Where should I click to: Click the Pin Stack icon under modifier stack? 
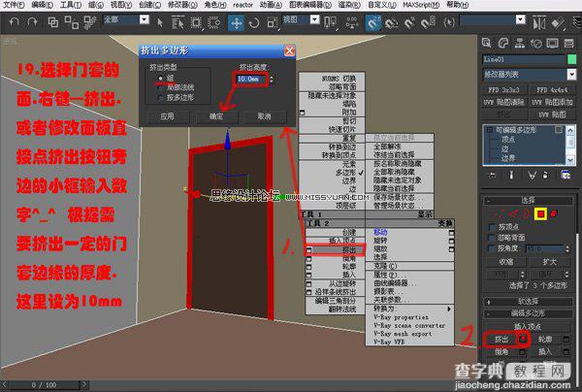[492, 175]
